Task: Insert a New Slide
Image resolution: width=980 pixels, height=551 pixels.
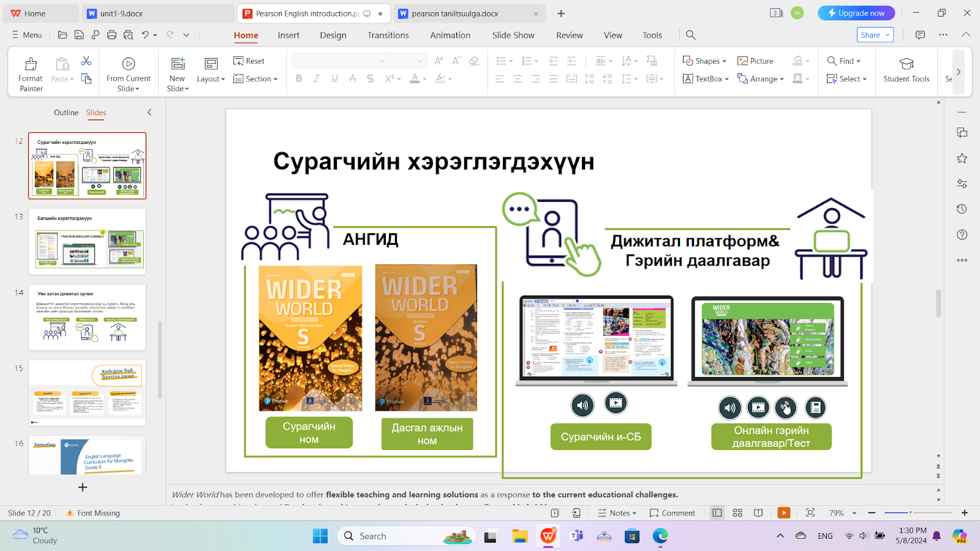Action: click(178, 73)
